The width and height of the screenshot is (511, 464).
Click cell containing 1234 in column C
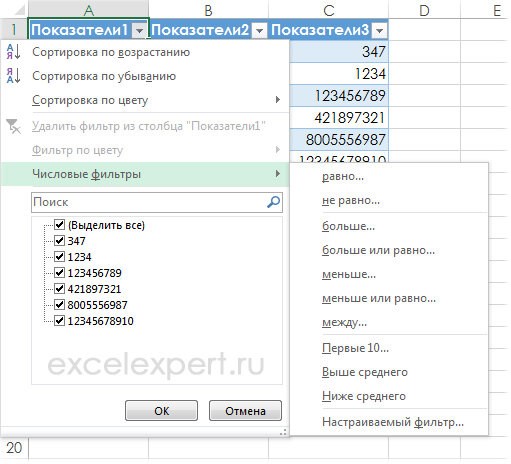[339, 74]
